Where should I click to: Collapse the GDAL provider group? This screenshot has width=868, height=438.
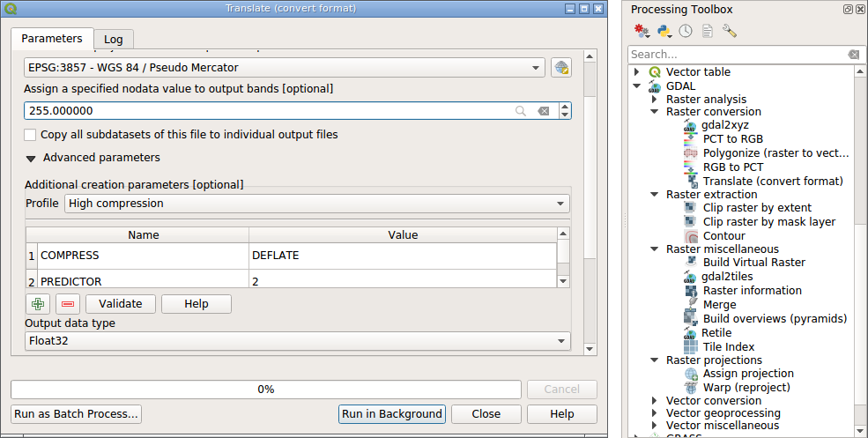637,85
